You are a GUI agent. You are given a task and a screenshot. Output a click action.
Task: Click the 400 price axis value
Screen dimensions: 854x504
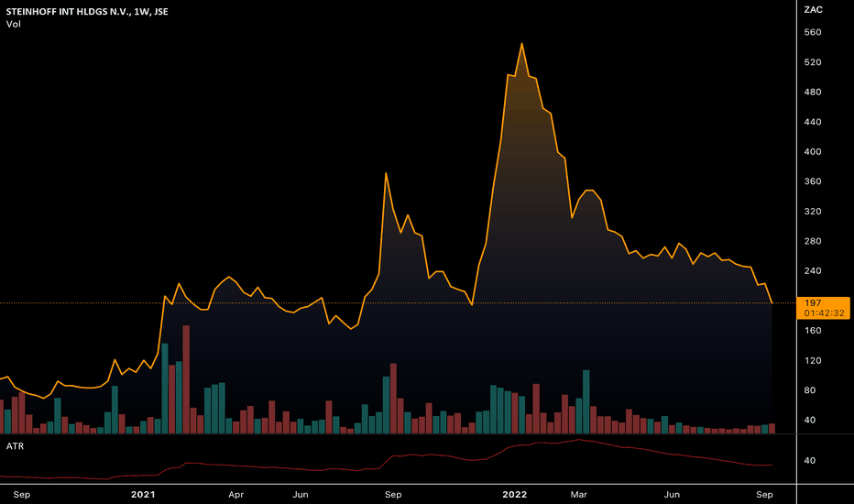point(813,151)
